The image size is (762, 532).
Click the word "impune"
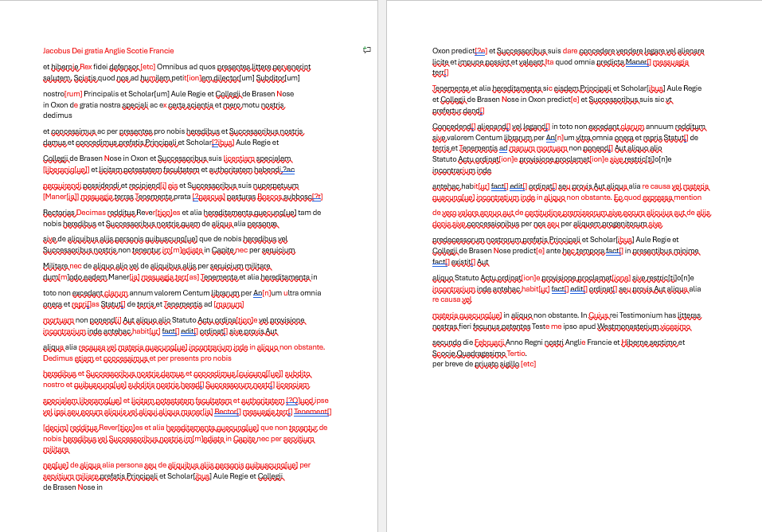[x=471, y=62]
